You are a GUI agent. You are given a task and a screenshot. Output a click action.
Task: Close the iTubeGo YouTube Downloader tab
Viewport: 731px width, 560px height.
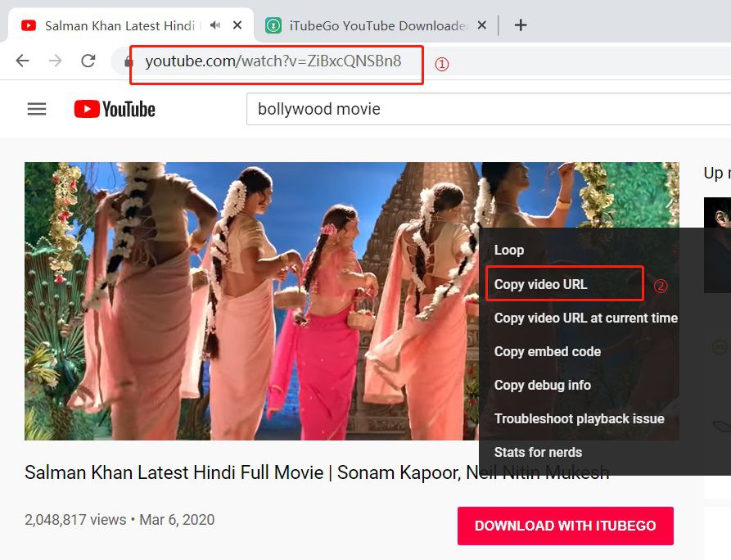click(482, 25)
